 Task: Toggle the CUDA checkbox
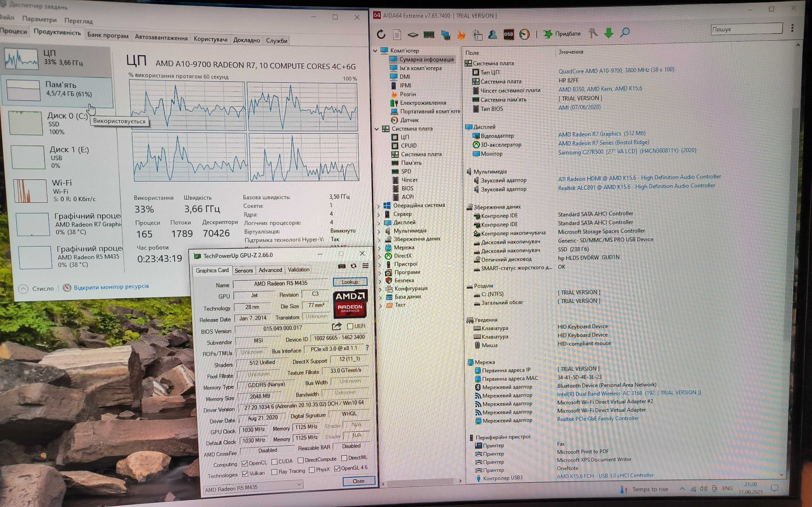(274, 462)
